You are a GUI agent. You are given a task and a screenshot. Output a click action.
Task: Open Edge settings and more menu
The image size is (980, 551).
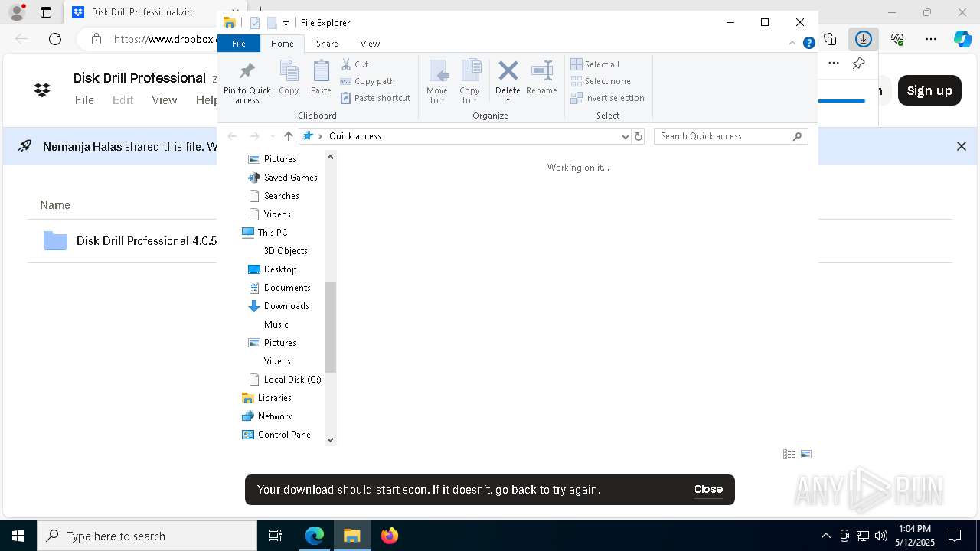click(931, 39)
